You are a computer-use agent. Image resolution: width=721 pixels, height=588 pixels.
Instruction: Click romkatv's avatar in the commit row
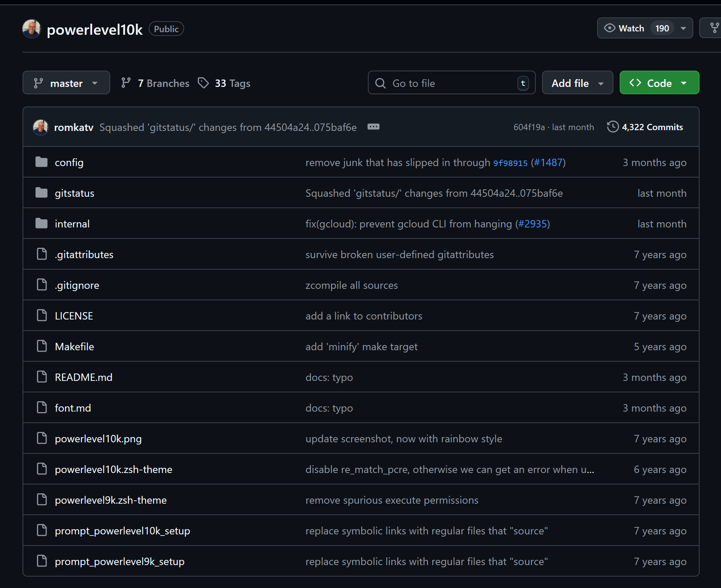[x=41, y=127]
